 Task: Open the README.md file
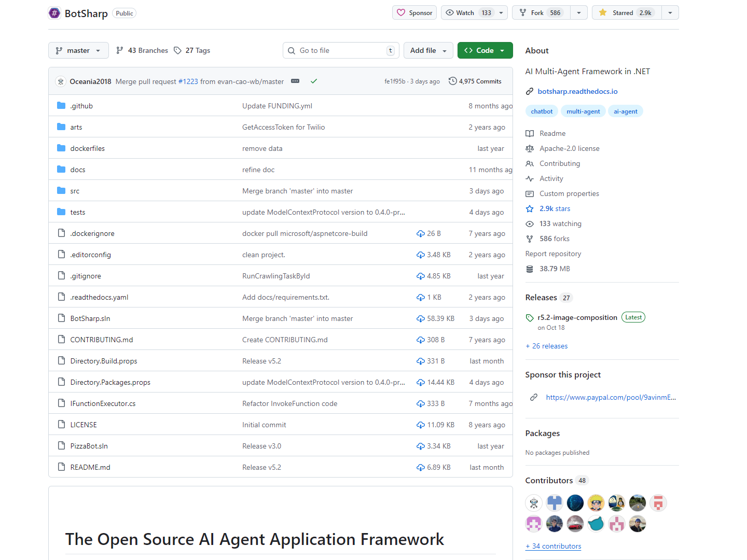tap(90, 468)
